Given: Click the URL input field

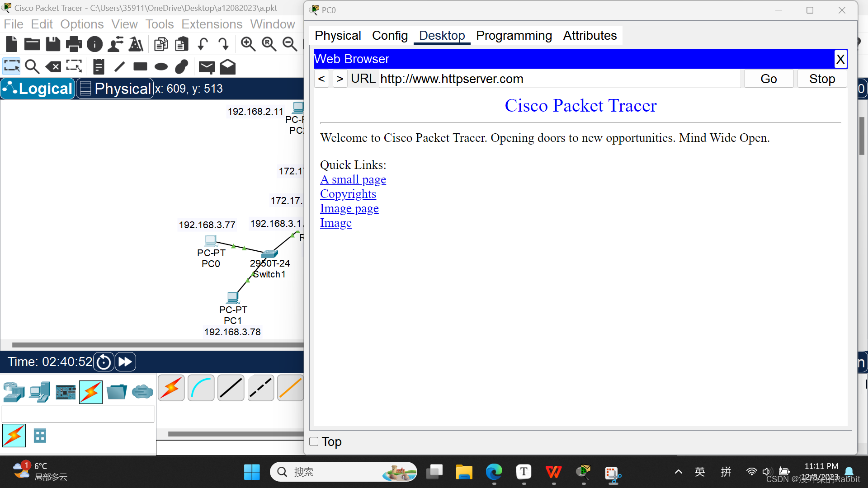Looking at the screenshot, I should point(560,79).
